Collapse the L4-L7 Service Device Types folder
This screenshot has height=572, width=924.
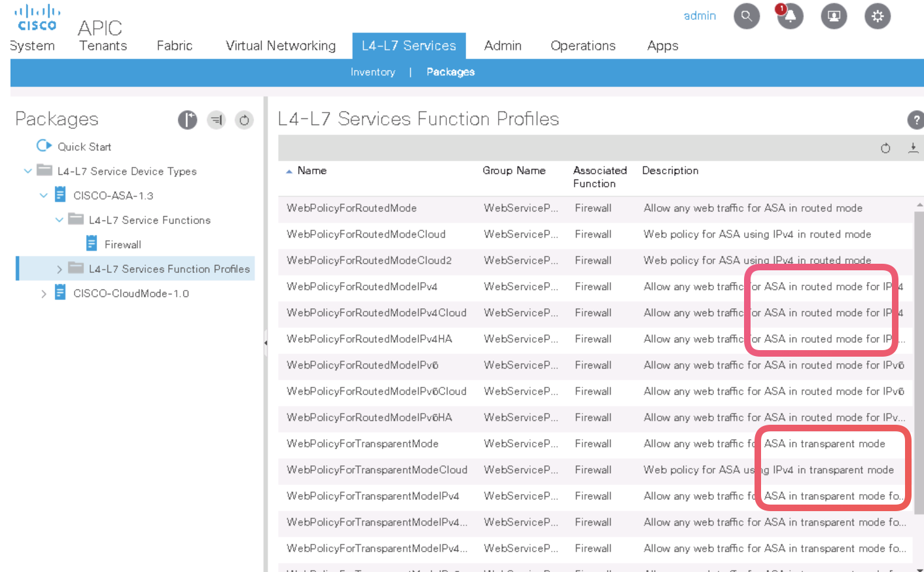click(27, 171)
